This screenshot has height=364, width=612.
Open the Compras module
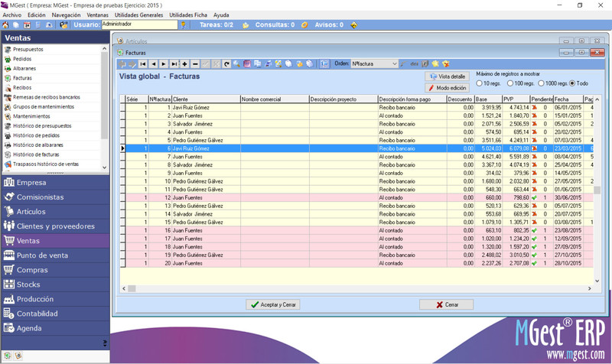[x=55, y=270]
